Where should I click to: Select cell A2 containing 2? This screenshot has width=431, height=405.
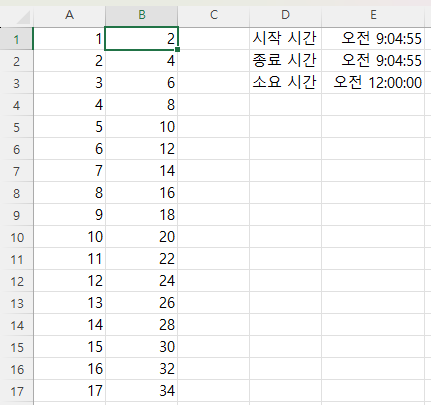(69, 61)
